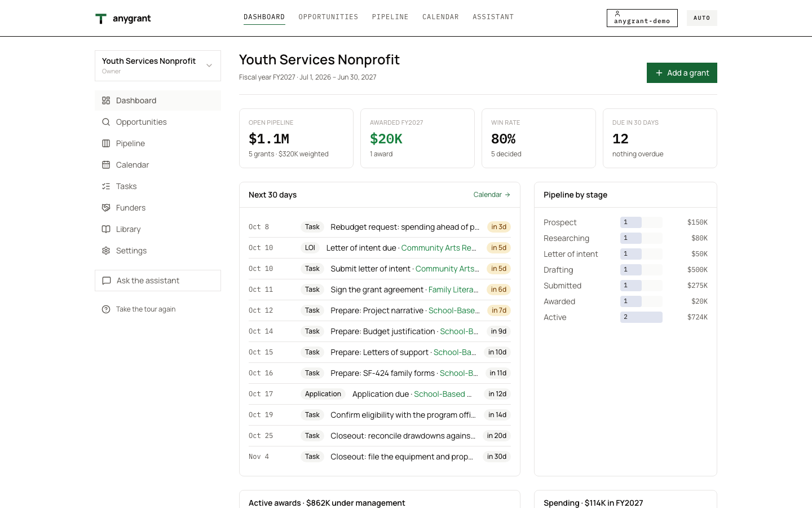Click the arrow icon next to Calendar link
This screenshot has height=508, width=812.
pyautogui.click(x=507, y=195)
